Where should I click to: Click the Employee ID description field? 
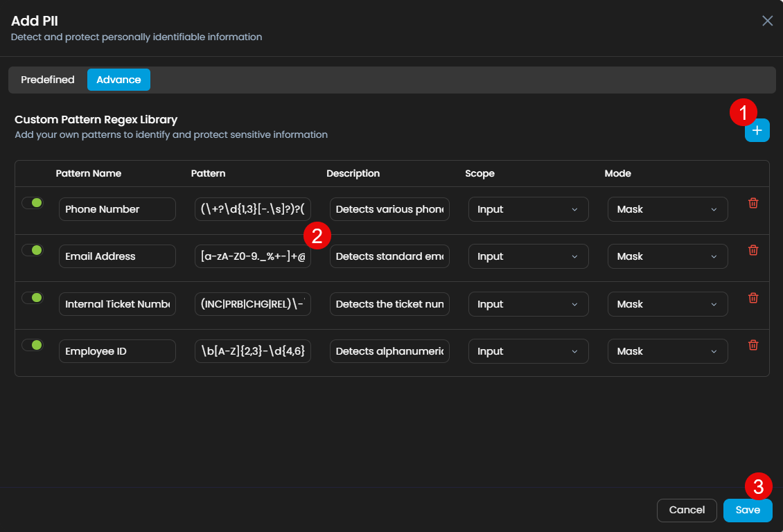click(389, 351)
